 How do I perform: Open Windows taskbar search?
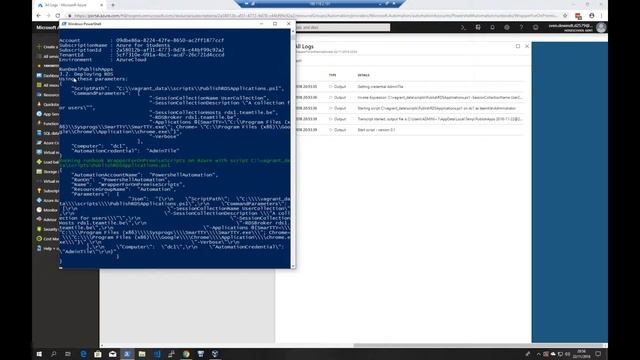(x=53, y=354)
